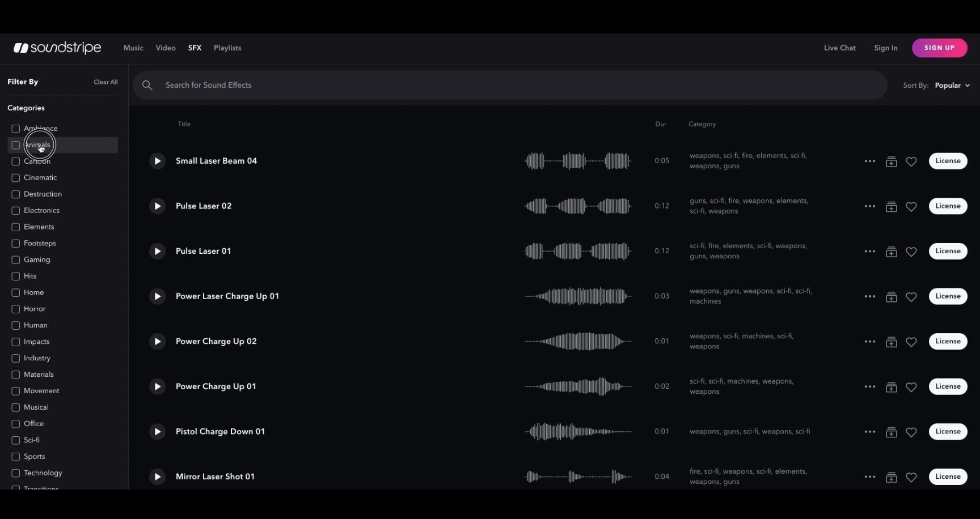
Task: Open more options for Power Charge Up 02
Action: coord(869,342)
